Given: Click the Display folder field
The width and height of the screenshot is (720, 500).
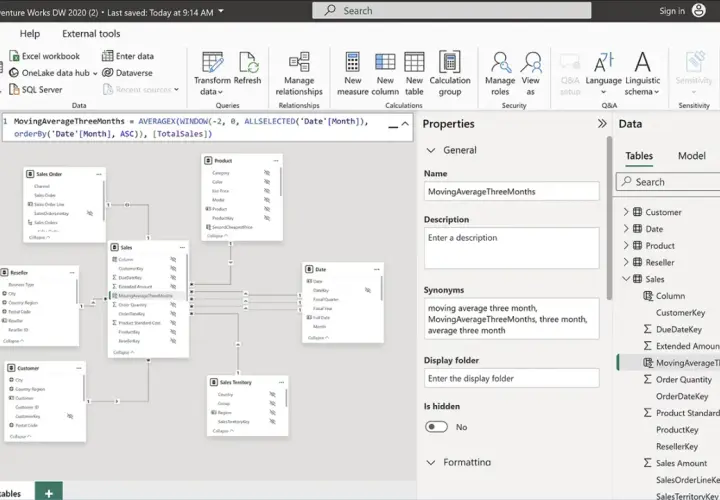Looking at the screenshot, I should (512, 378).
